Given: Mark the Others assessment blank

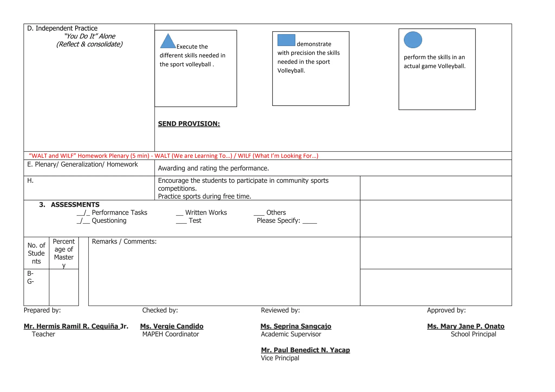Looking at the screenshot, I should (x=259, y=214).
